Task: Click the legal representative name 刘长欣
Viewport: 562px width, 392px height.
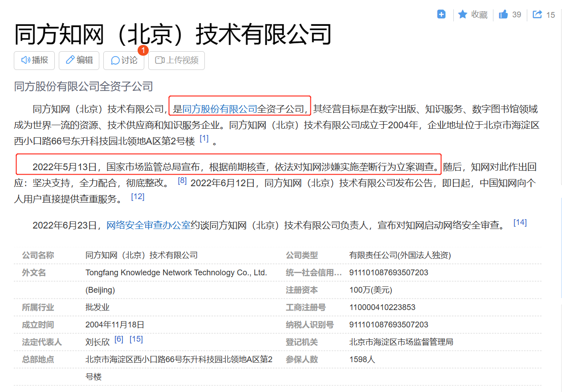Action: (x=98, y=342)
